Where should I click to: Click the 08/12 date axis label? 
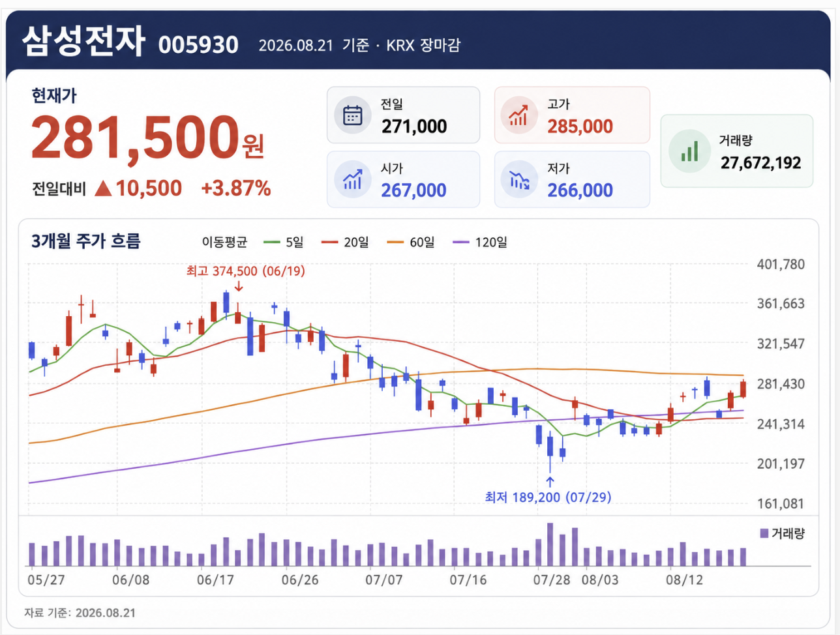coord(685,580)
